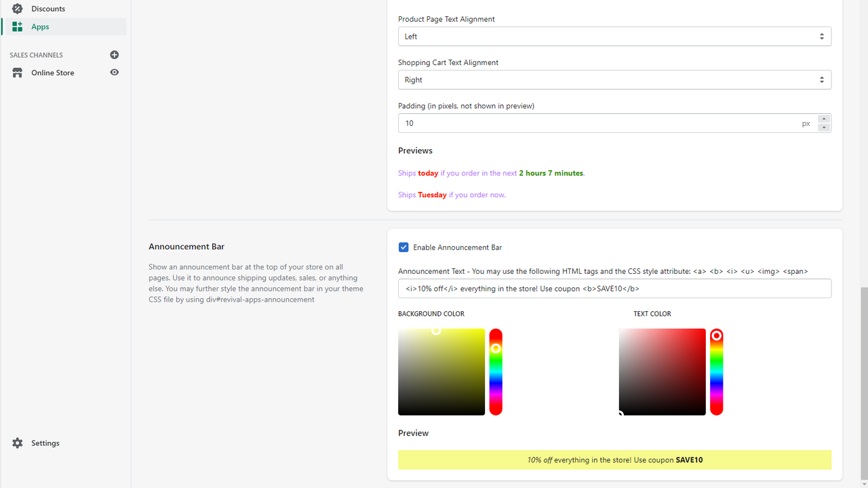The width and height of the screenshot is (868, 488).
Task: Pick a shade in background color square
Action: 441,372
